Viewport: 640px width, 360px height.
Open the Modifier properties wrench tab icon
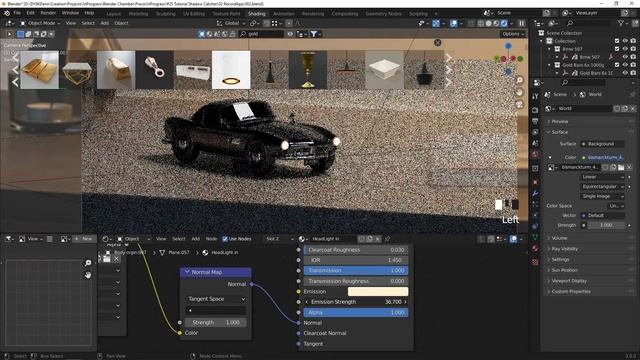click(535, 193)
